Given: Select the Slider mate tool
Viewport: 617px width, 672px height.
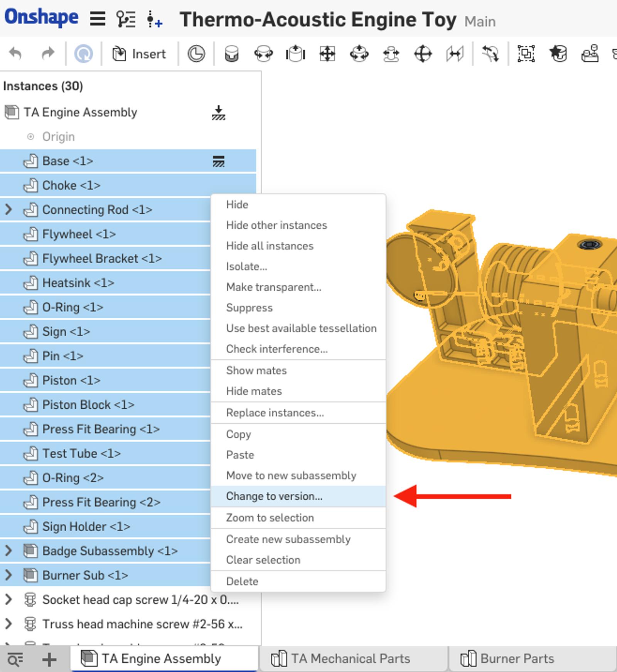Looking at the screenshot, I should pos(295,54).
